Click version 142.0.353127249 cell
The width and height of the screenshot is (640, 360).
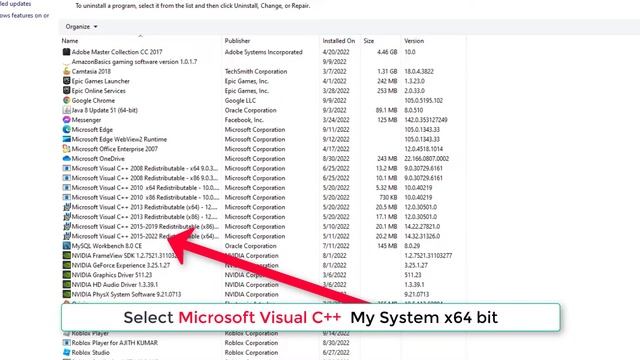pyautogui.click(x=426, y=120)
